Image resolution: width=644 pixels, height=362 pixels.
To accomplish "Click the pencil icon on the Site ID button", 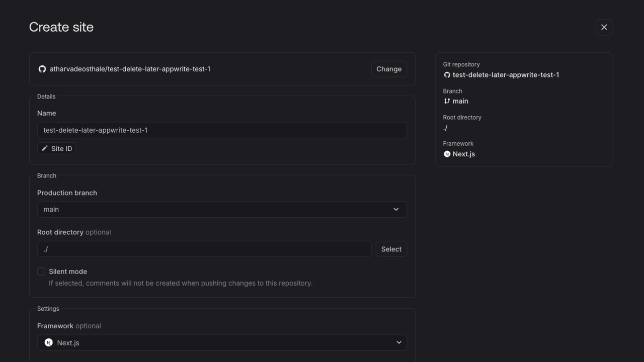I will 45,148.
